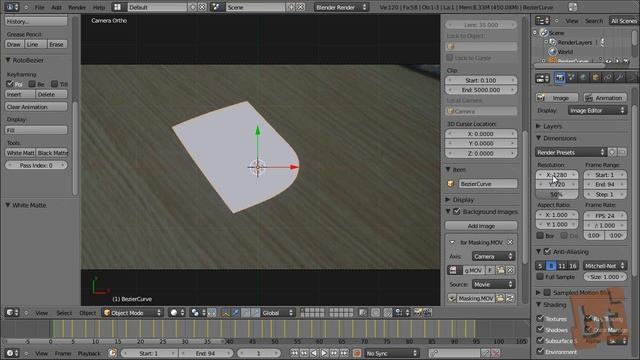Open the Global orientation dropdown
Viewport: 640px width, 360px height.
point(278,313)
